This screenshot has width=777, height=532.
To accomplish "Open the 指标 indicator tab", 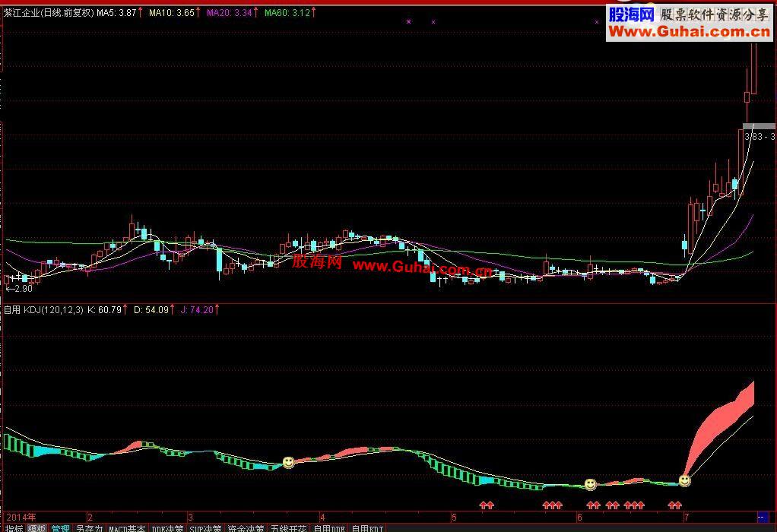I will pyautogui.click(x=14, y=528).
